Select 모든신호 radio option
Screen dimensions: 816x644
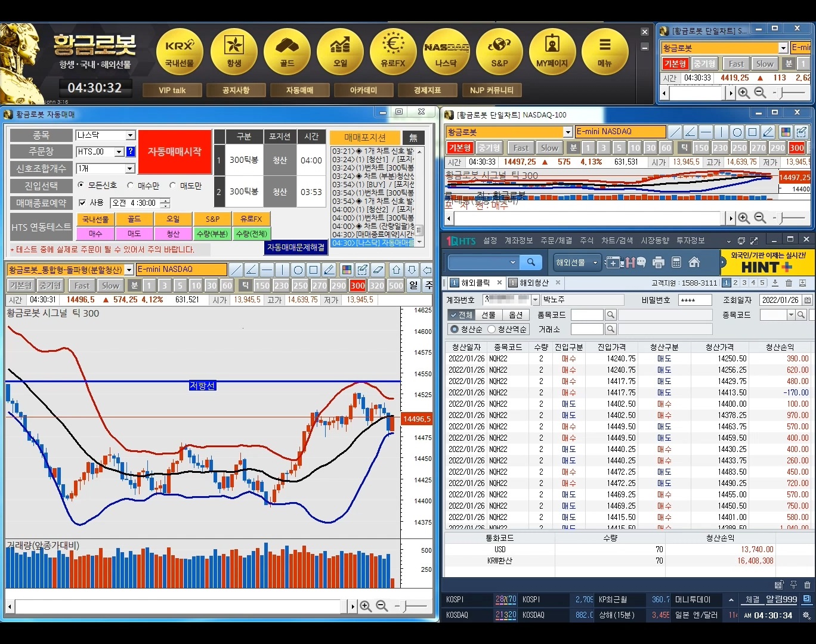click(81, 185)
